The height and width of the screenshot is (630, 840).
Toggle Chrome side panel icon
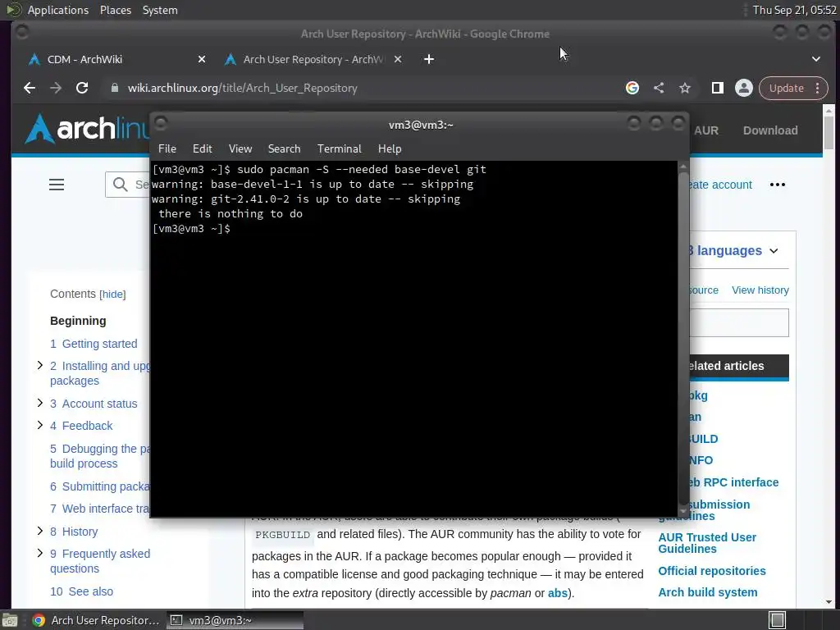pos(717,88)
